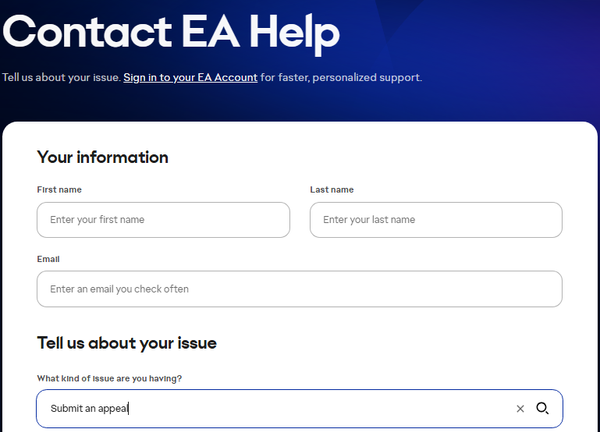This screenshot has width=600, height=432.
Task: Select the Email input field
Action: (300, 289)
